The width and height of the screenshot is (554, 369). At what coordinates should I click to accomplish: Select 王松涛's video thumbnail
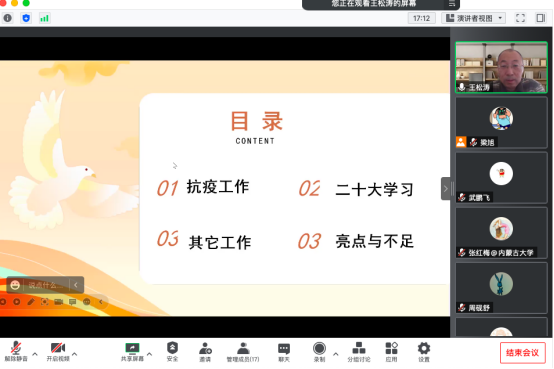pos(501,67)
